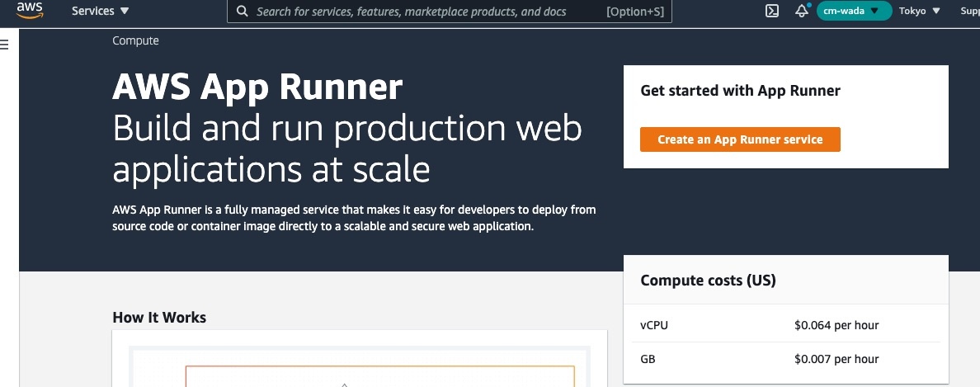The width and height of the screenshot is (980, 387).
Task: Open the notifications bell icon
Action: point(802,11)
